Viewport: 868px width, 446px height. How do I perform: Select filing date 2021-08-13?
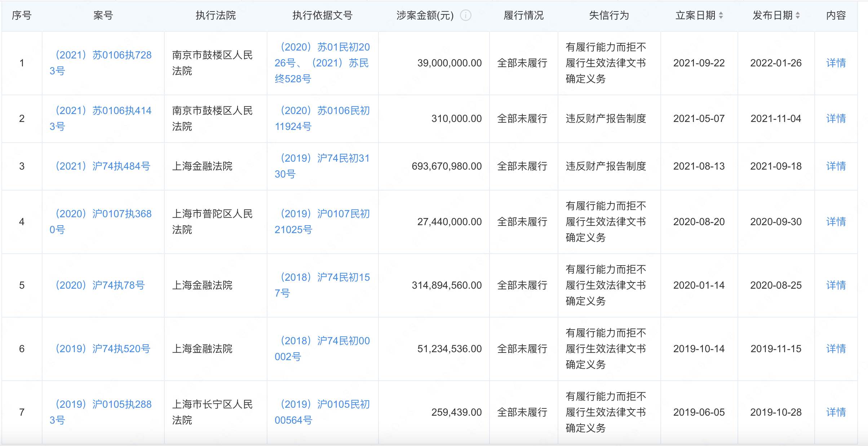[699, 166]
